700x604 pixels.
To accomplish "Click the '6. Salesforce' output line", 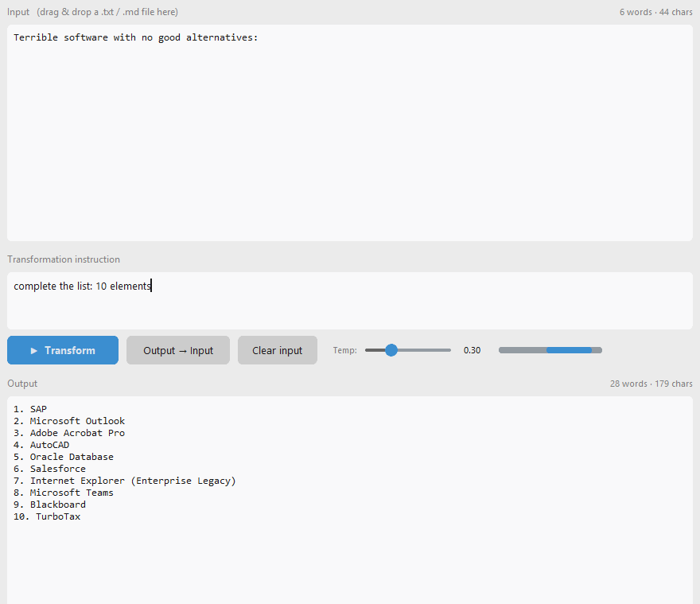I will coord(49,469).
